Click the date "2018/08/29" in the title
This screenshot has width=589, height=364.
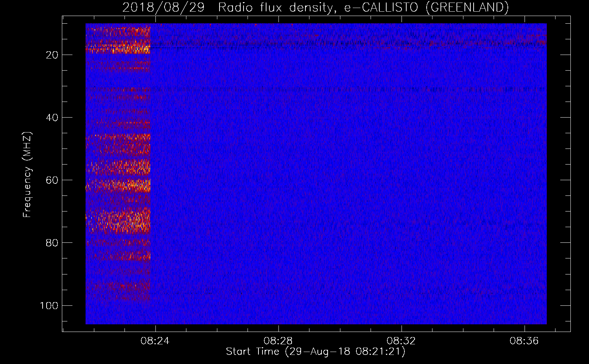(x=163, y=7)
